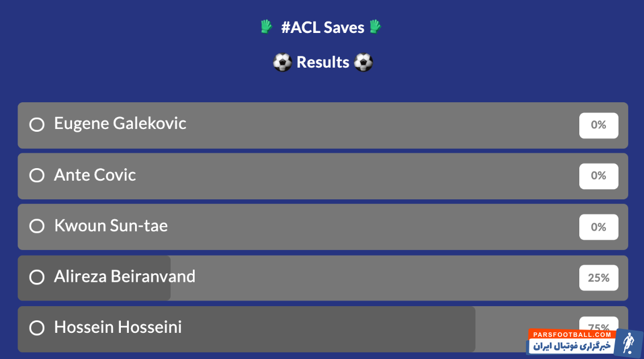Select Kwoun Sun-tae radio button

[37, 226]
